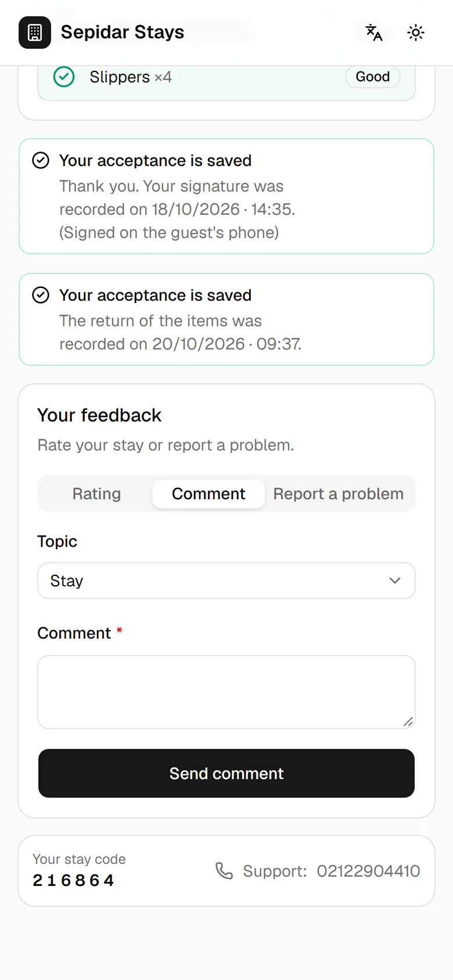
Task: Click the check icon on the signature acceptance notice
Action: point(41,160)
